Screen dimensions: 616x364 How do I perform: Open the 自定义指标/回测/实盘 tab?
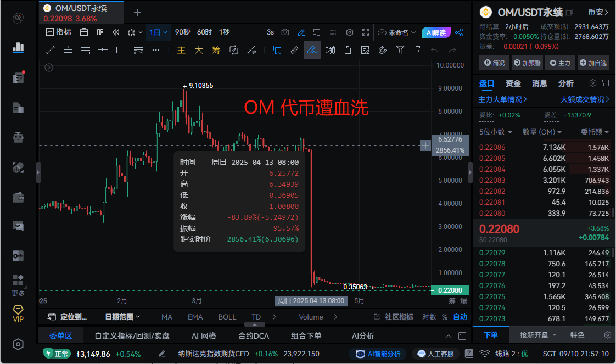point(132,336)
